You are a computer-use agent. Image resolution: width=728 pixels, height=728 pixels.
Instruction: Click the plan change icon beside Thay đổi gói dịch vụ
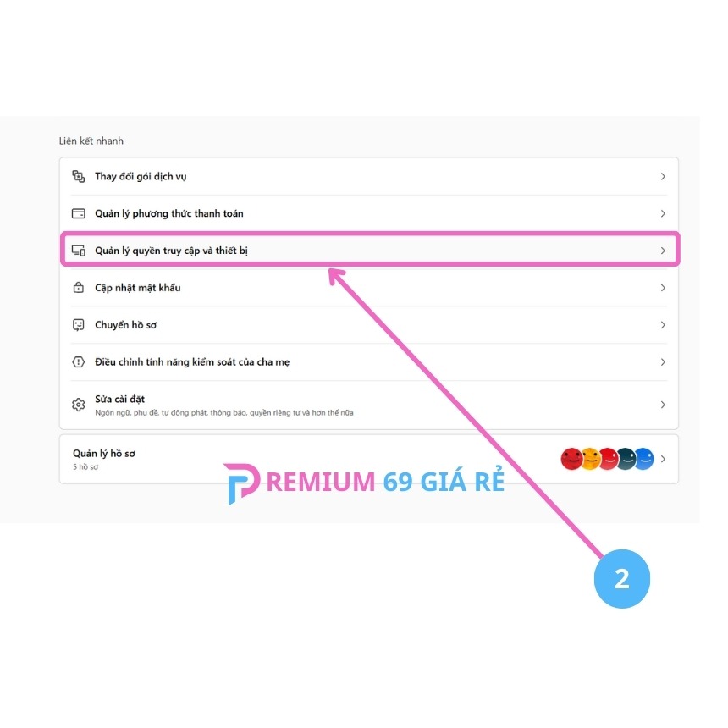tap(79, 176)
